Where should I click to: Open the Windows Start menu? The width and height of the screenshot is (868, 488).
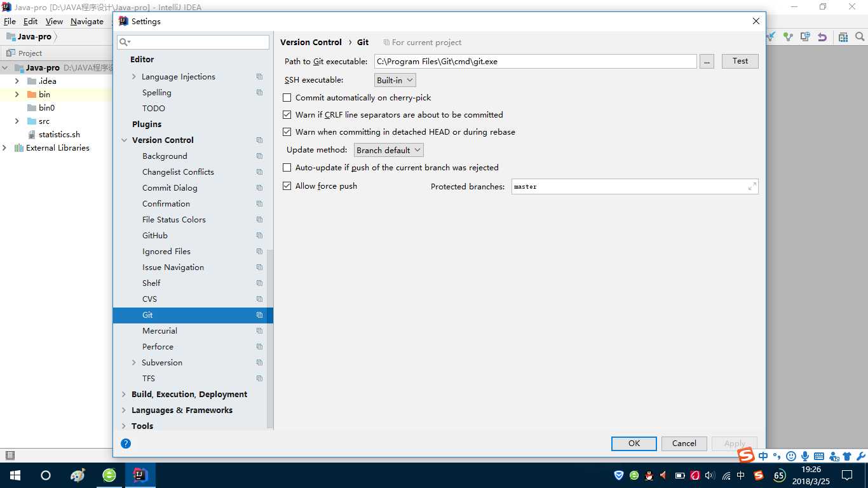[15, 475]
